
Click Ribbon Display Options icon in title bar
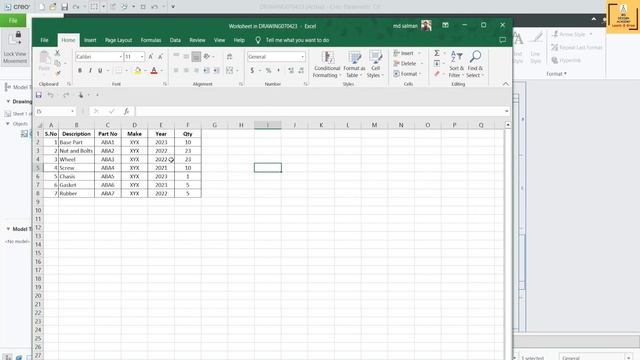tap(445, 25)
